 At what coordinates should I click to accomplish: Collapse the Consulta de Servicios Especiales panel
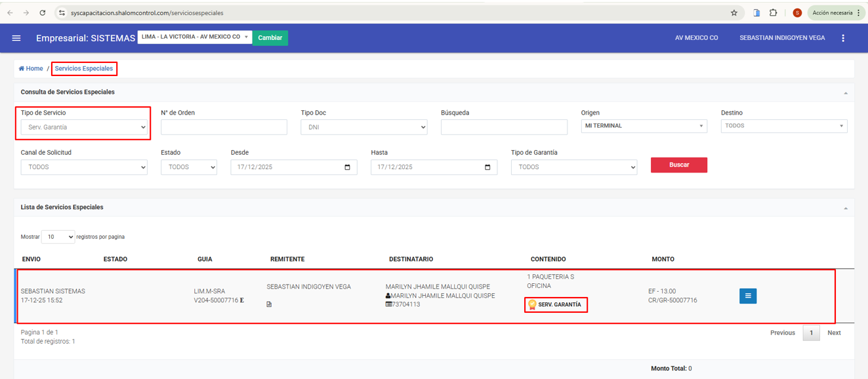846,93
